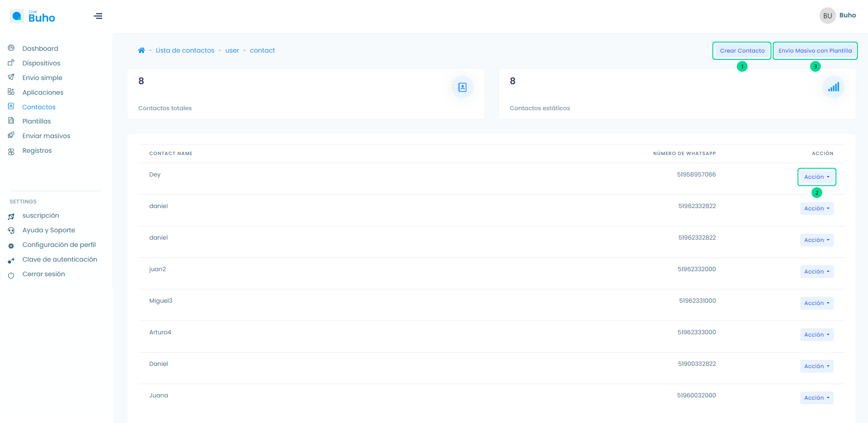
Task: Follow the Lista de contactos breadcrumb link
Action: [x=185, y=50]
